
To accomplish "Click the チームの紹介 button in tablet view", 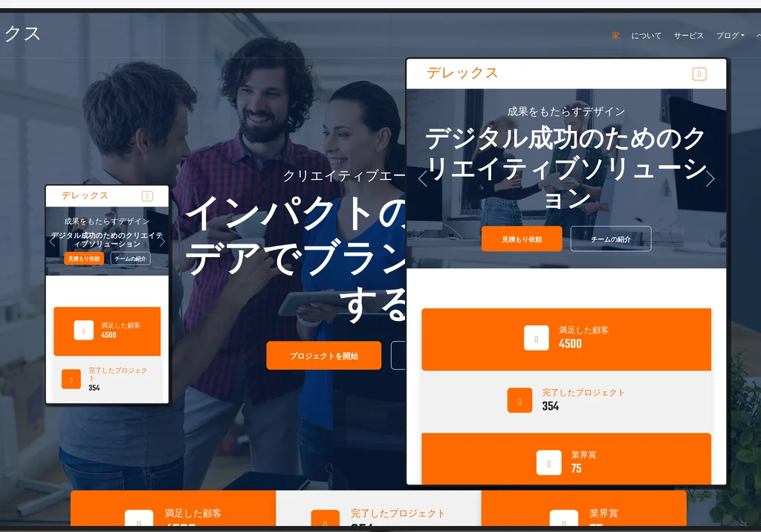I will click(x=610, y=239).
